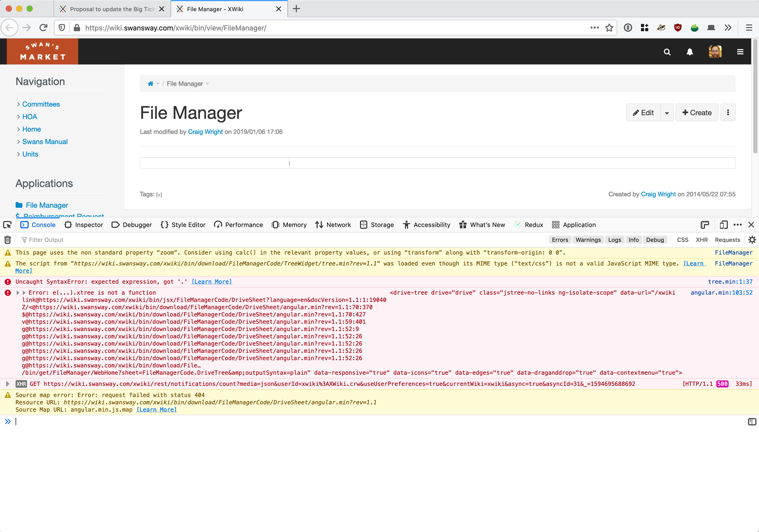Show more extensions via the double chevron
Screen dimensions: 759x532
(x=728, y=28)
